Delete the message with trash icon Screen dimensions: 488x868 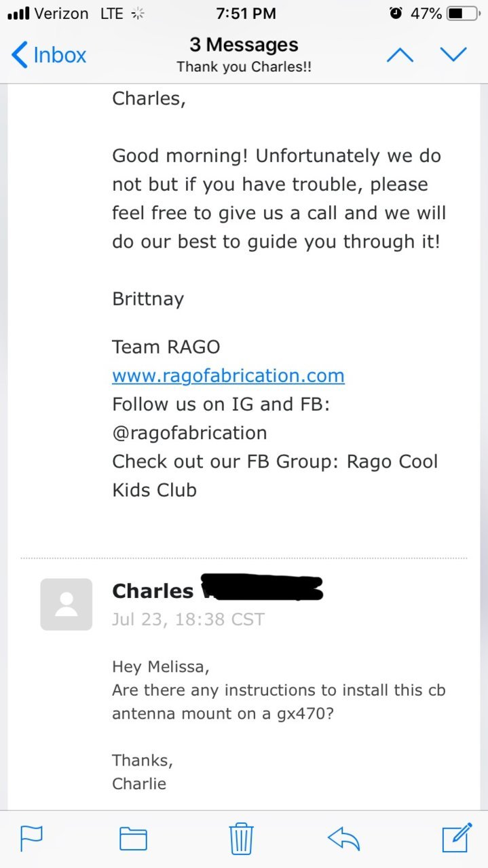tap(241, 838)
